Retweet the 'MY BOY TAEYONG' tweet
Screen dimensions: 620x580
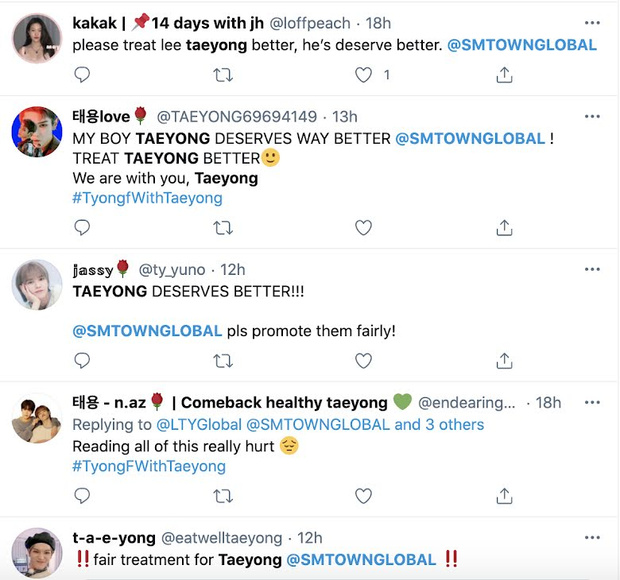[x=223, y=228]
